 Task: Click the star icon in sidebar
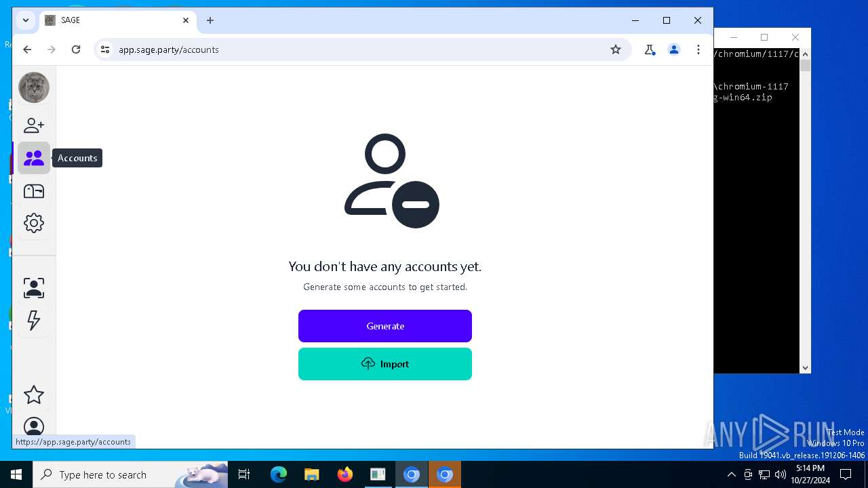[x=34, y=394]
